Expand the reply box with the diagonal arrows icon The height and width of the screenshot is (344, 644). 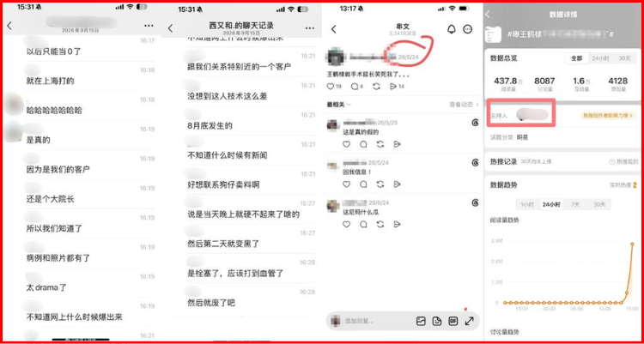click(470, 322)
